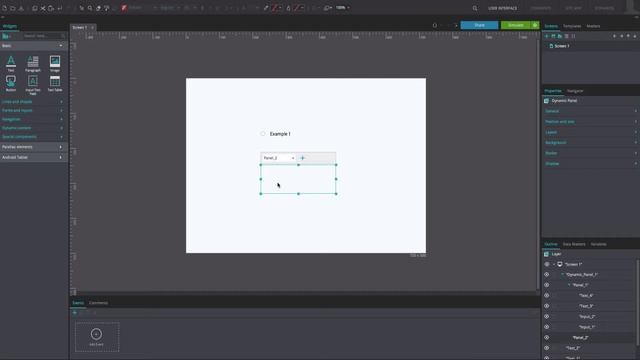
Task: Select the Example 1 radio button
Action: click(263, 133)
